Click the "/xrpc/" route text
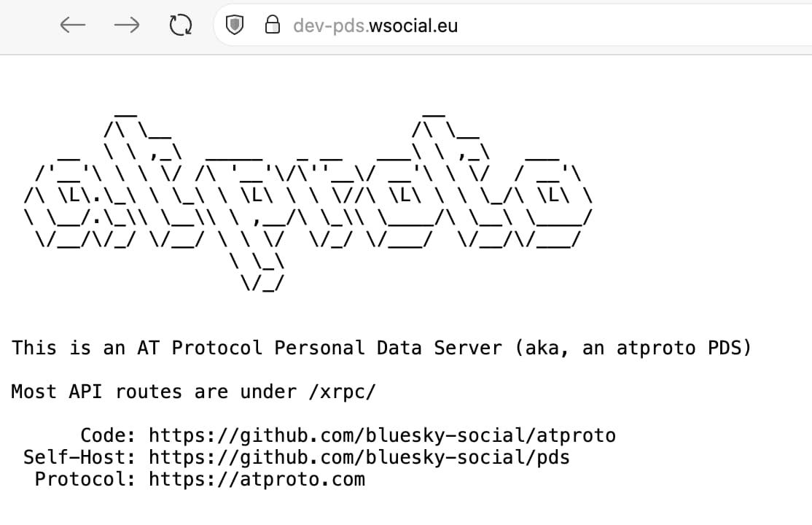Viewport: 812px width, 525px height. (x=343, y=392)
